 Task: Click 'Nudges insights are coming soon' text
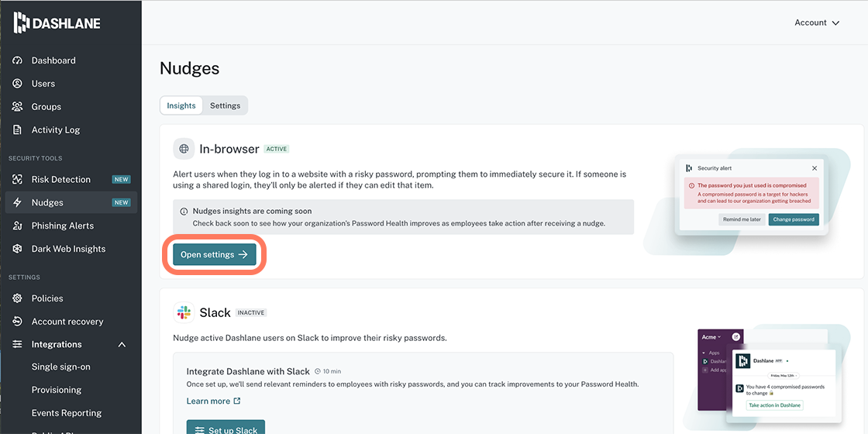click(252, 212)
